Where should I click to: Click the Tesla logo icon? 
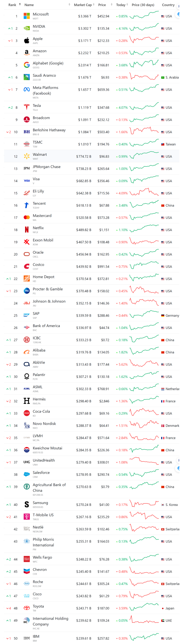(27, 107)
